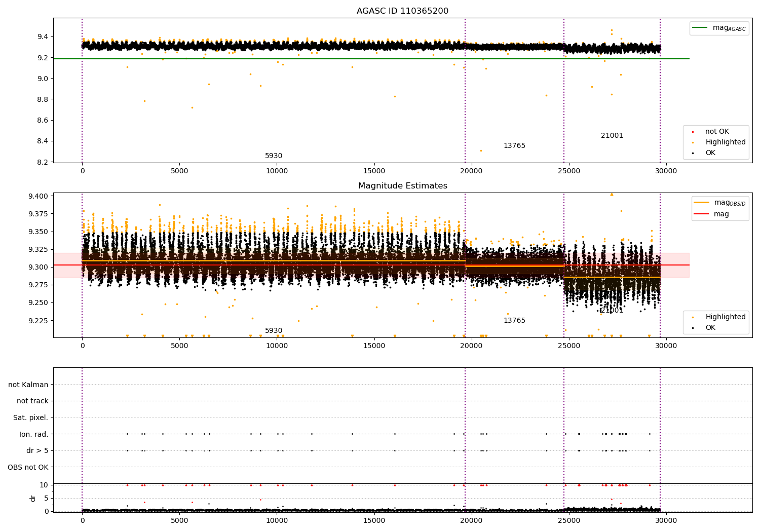This screenshot has height=532, width=760.
Task: Click the 'Magnitude Estimates' plot title
Action: pos(402,186)
